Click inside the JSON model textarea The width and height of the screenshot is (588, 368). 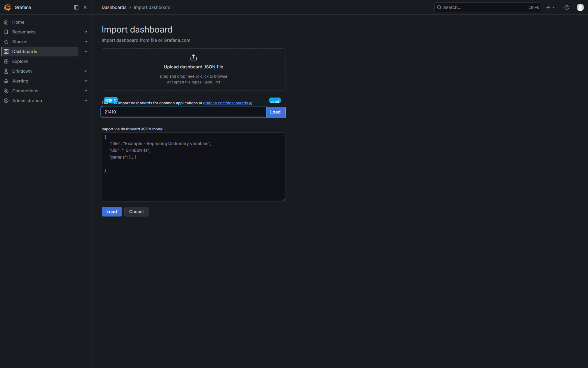tap(194, 167)
